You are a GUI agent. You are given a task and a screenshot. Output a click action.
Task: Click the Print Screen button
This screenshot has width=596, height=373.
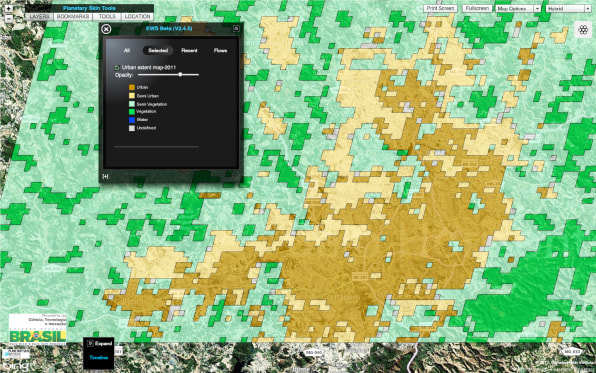tap(440, 8)
